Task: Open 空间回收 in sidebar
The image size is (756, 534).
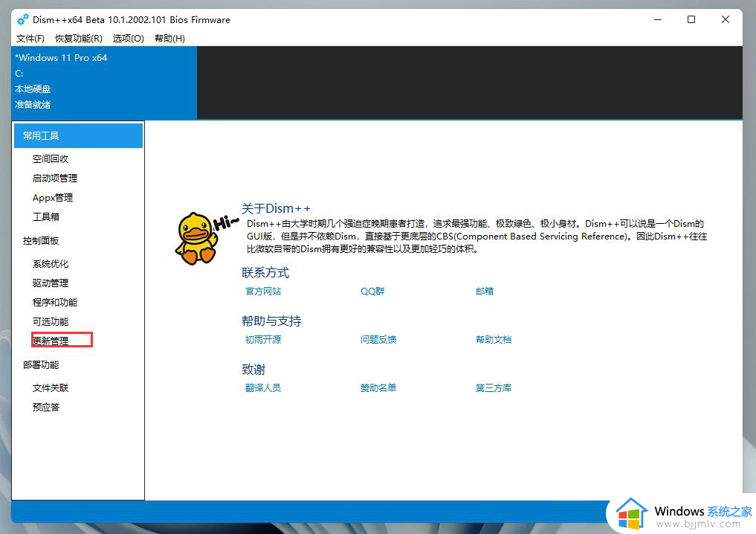Action: [x=51, y=158]
